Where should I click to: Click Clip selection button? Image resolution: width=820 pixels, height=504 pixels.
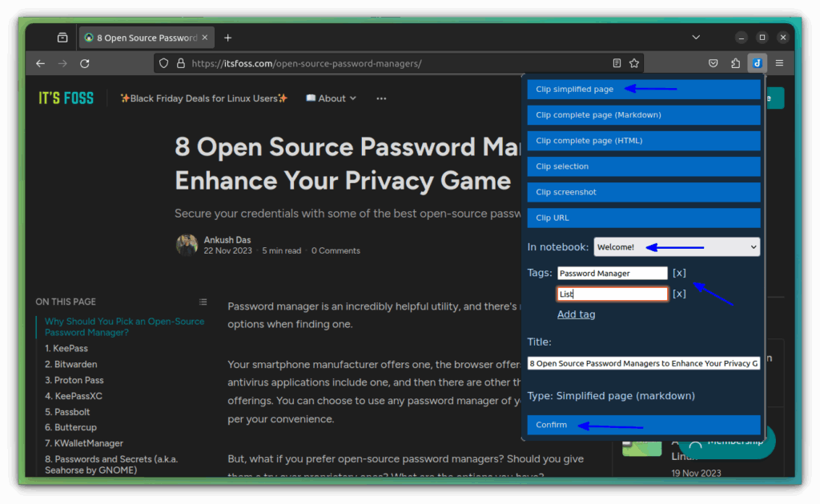click(x=644, y=166)
